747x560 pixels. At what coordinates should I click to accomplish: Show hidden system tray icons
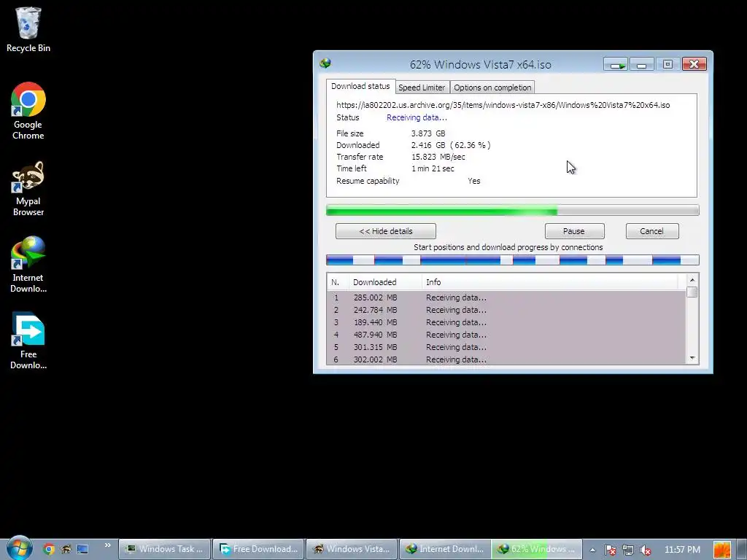pos(592,550)
